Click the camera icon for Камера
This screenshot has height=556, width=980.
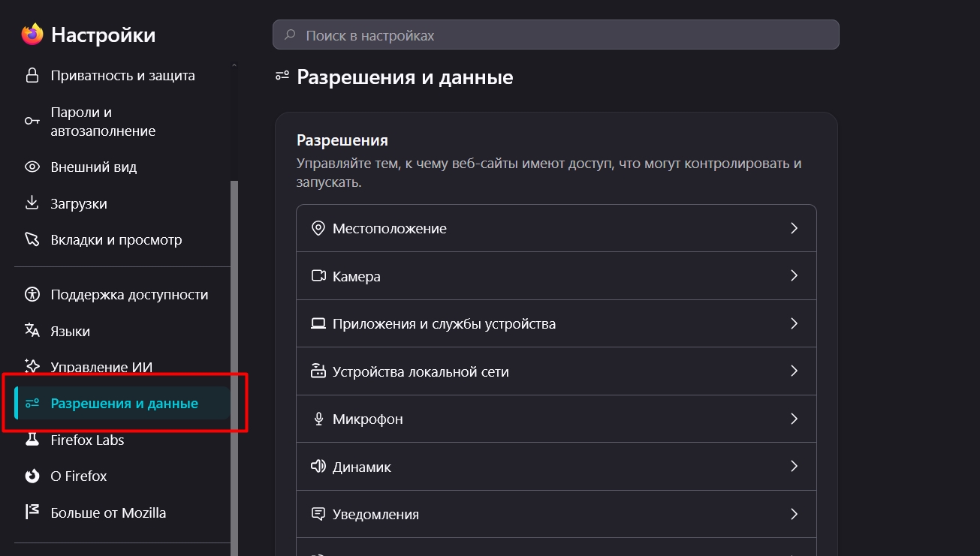pyautogui.click(x=318, y=276)
